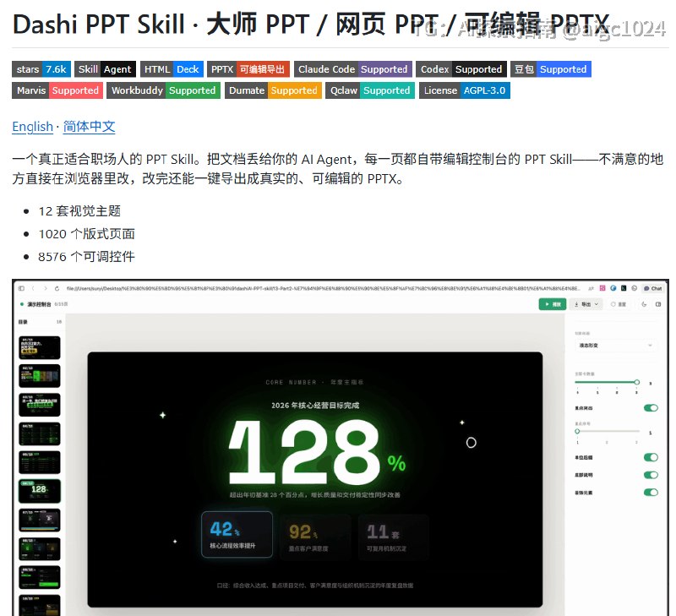The height and width of the screenshot is (616, 676).
Task: Select the slide 03 thumbnail in 目录
Action: tap(39, 405)
